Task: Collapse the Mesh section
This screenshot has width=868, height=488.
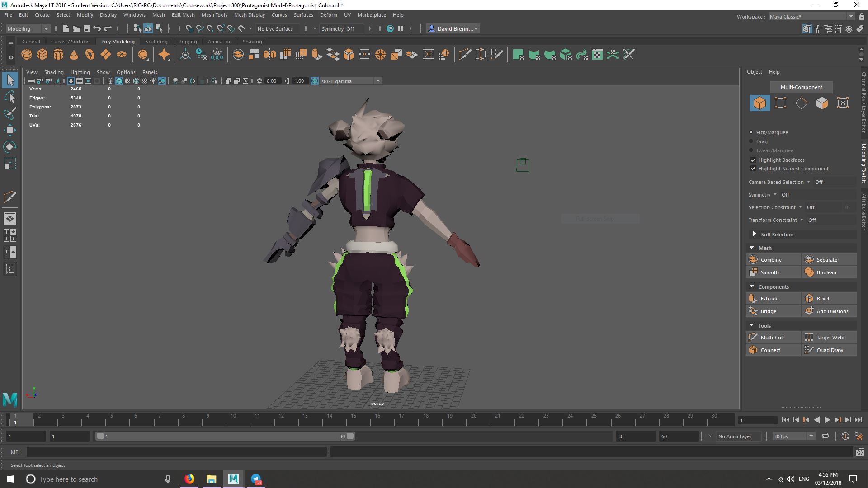Action: (752, 248)
